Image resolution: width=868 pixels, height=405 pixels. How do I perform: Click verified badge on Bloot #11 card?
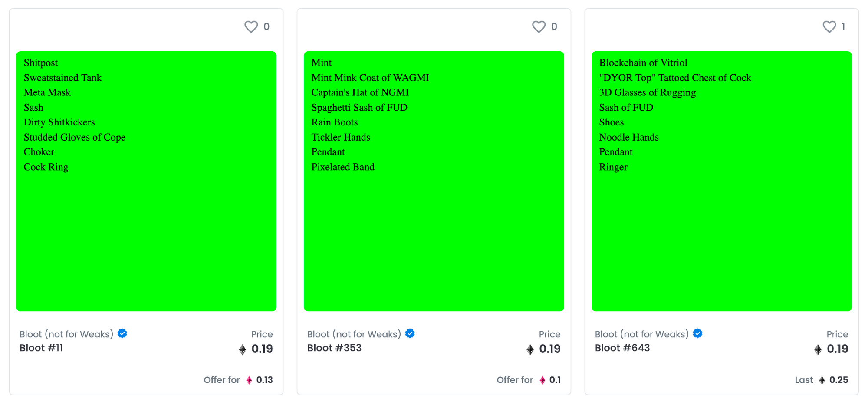[x=122, y=333]
